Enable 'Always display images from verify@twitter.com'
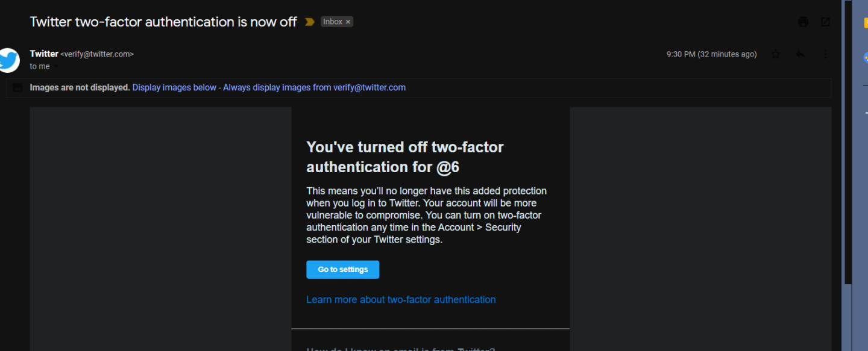Screen dimensions: 868x351 click(314, 87)
